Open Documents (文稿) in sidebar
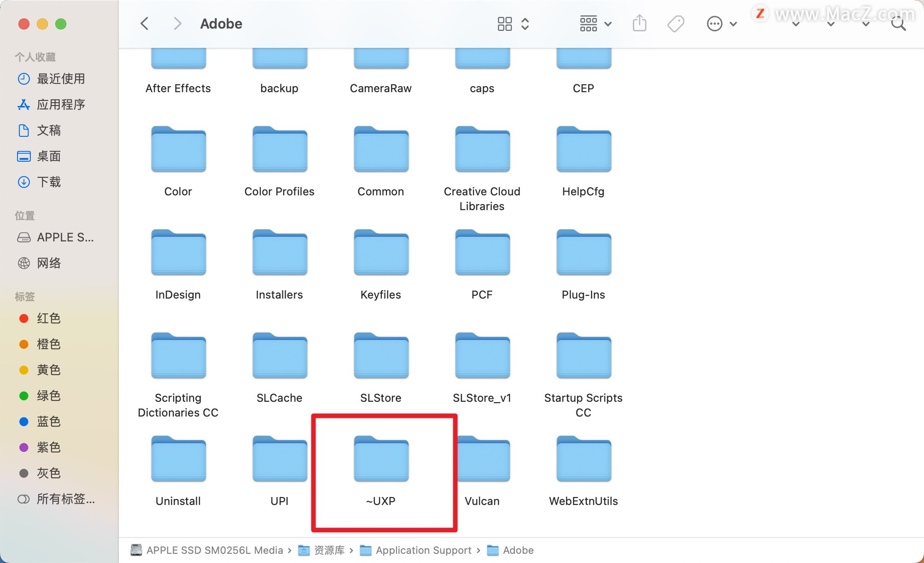 [39, 130]
